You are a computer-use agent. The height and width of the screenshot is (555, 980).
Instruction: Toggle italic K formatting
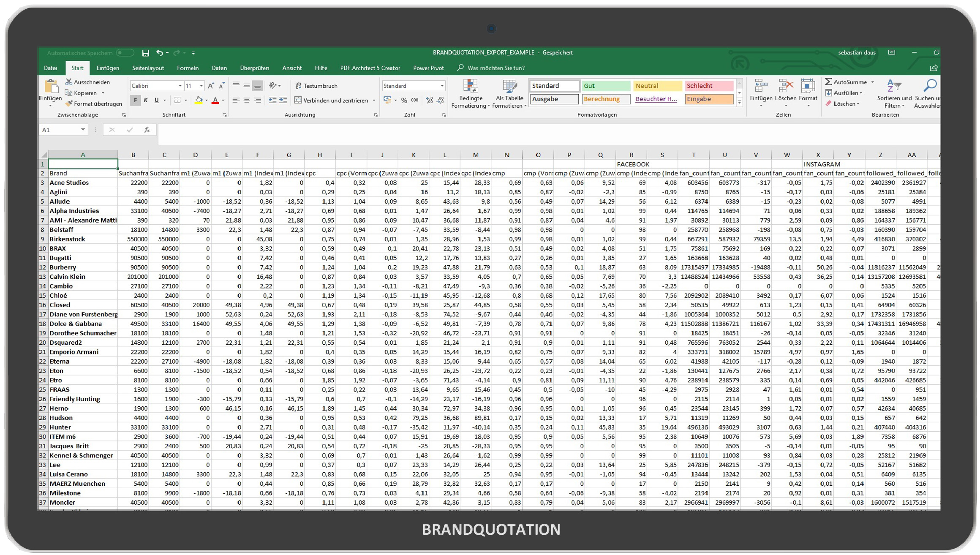click(x=146, y=101)
